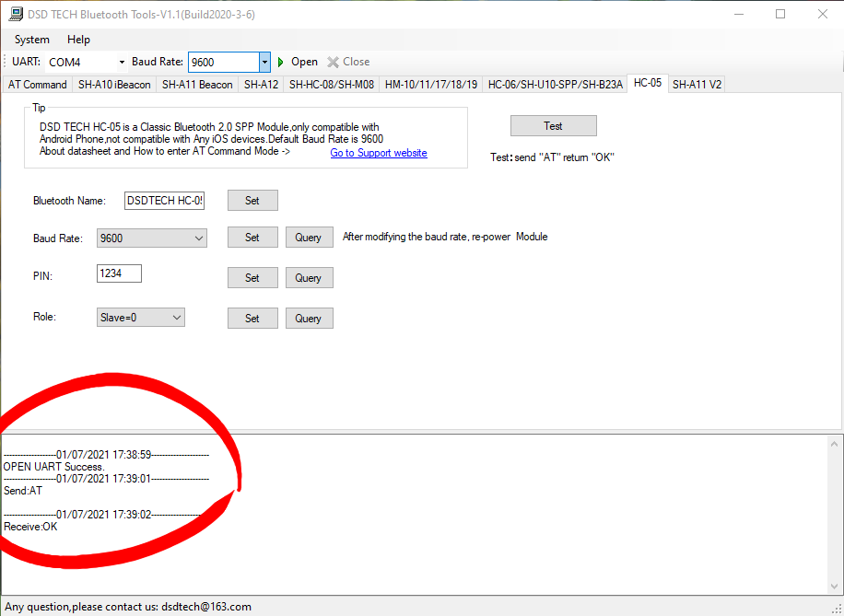Click the 'Receive:OK' log line
844x616 pixels.
[30, 527]
